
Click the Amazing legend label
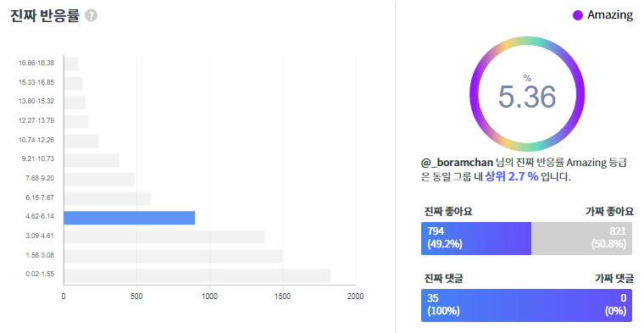tap(610, 14)
